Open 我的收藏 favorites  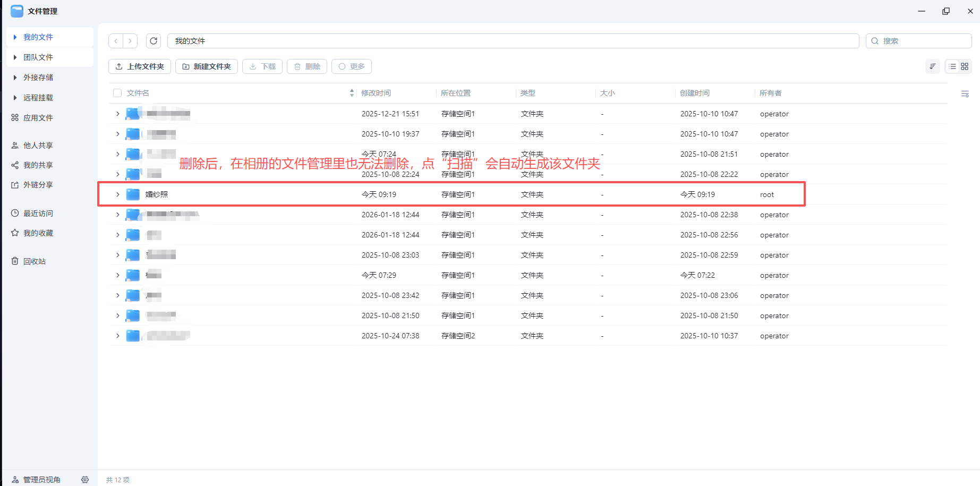click(37, 233)
